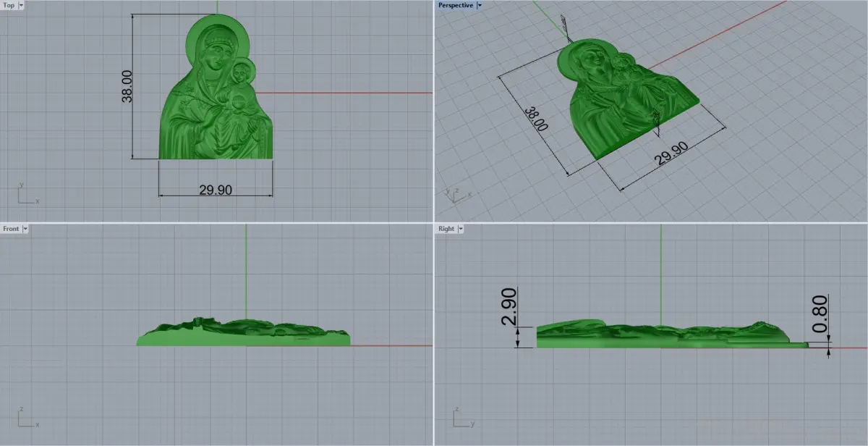Open the Front viewport dropdown arrow
Screen dimensions: 868x446
coord(25,229)
